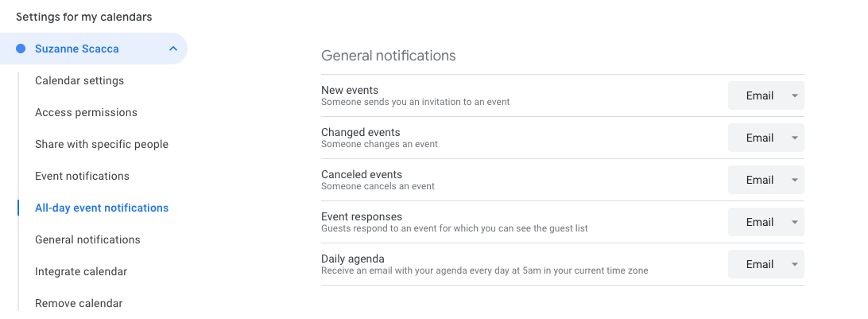Navigate to General notifications in sidebar
This screenshot has width=868, height=319.
tap(87, 239)
